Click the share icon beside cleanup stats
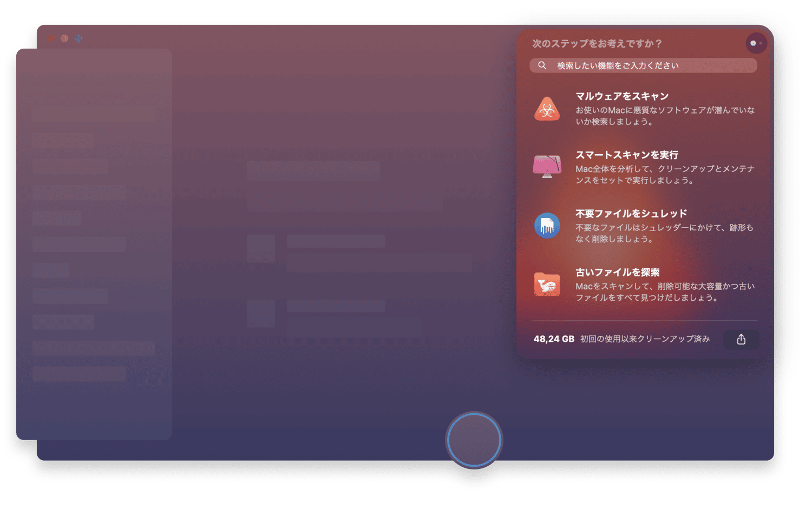This screenshot has height=510, width=812. coord(741,339)
